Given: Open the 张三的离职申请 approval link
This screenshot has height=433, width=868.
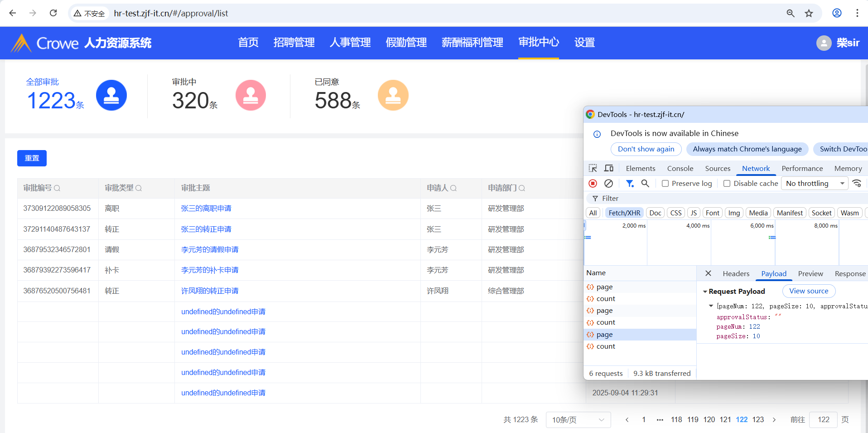Looking at the screenshot, I should point(206,209).
